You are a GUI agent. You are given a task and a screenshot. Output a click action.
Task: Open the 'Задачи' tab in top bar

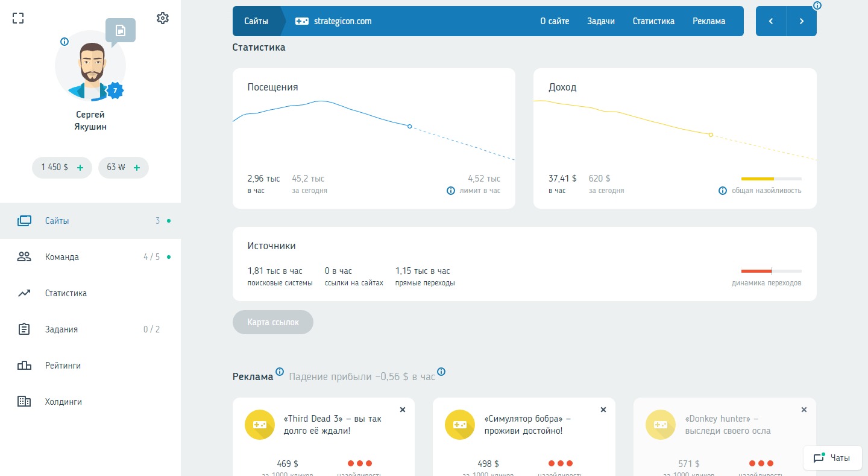601,21
